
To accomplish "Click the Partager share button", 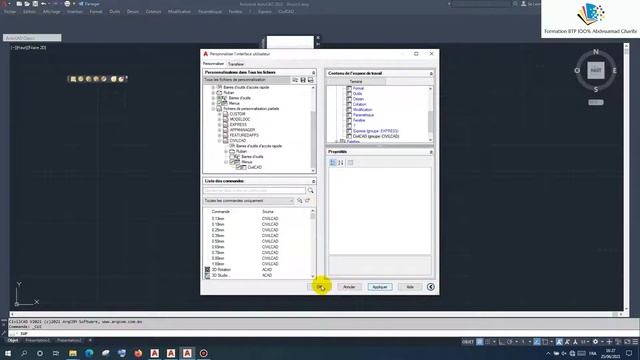I will pos(89,4).
